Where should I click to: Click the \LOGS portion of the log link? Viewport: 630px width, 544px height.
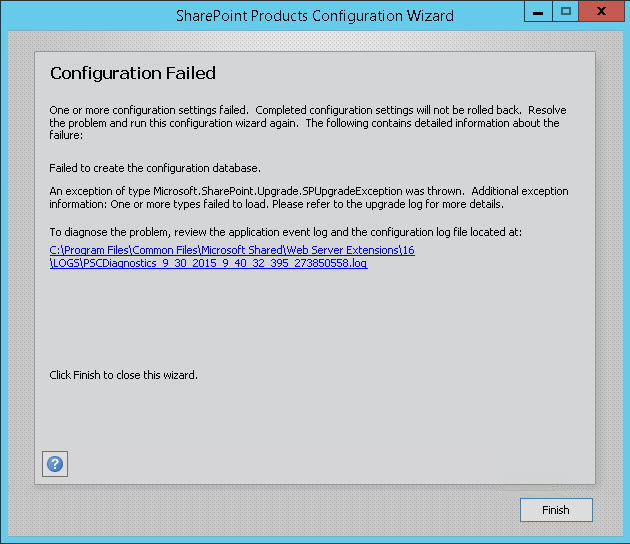click(65, 263)
